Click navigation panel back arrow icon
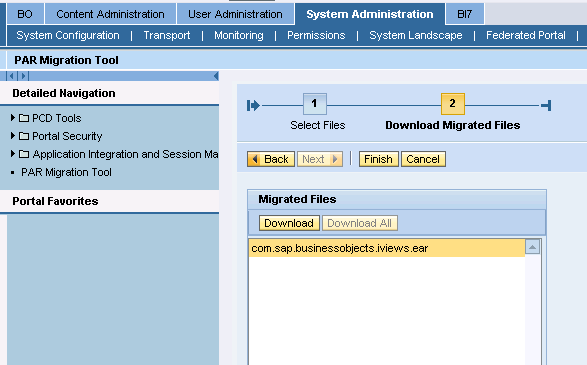 12,76
